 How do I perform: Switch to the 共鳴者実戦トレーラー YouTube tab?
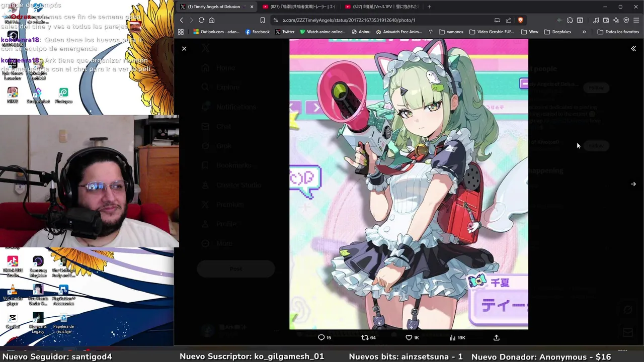coord(299,7)
